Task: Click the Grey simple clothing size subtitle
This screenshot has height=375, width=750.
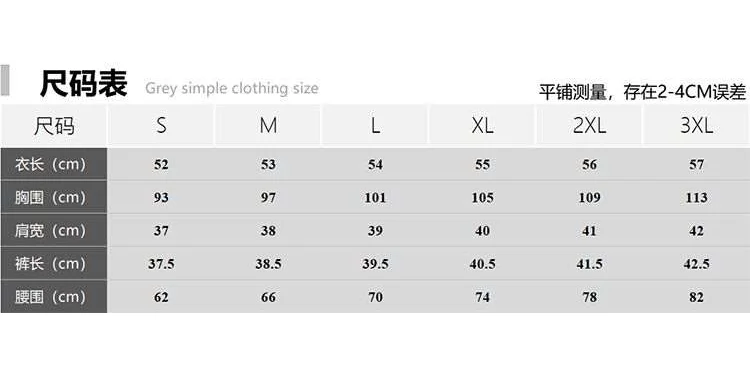Action: tap(232, 88)
